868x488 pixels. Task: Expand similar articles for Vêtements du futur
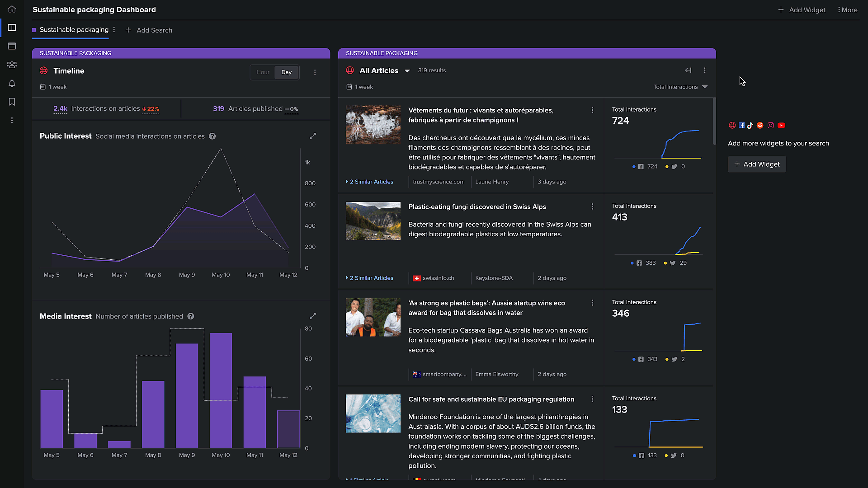[369, 182]
